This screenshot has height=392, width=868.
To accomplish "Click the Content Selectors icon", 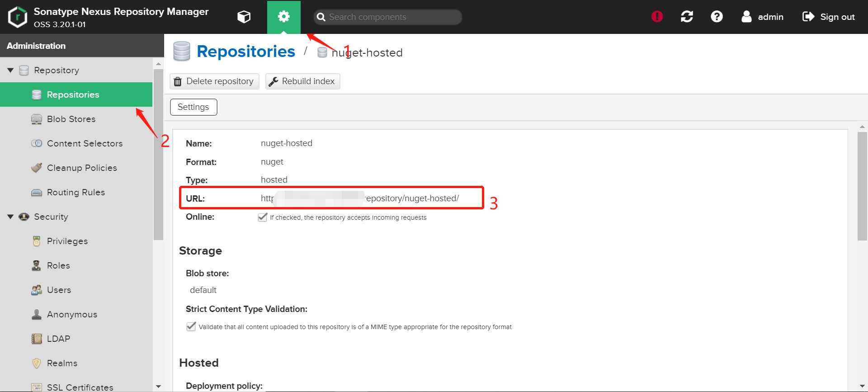I will coord(37,143).
